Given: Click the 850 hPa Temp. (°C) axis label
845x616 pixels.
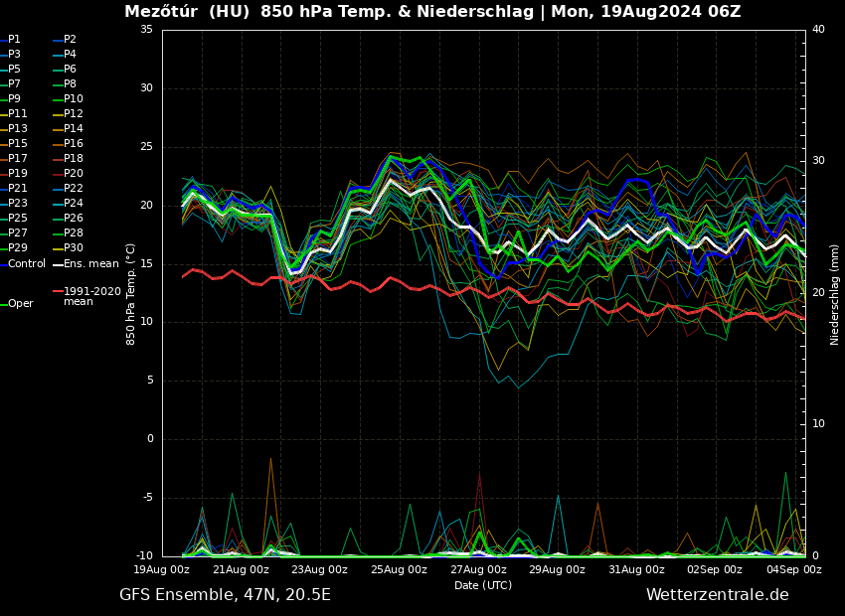Looking at the screenshot, I should [x=131, y=294].
